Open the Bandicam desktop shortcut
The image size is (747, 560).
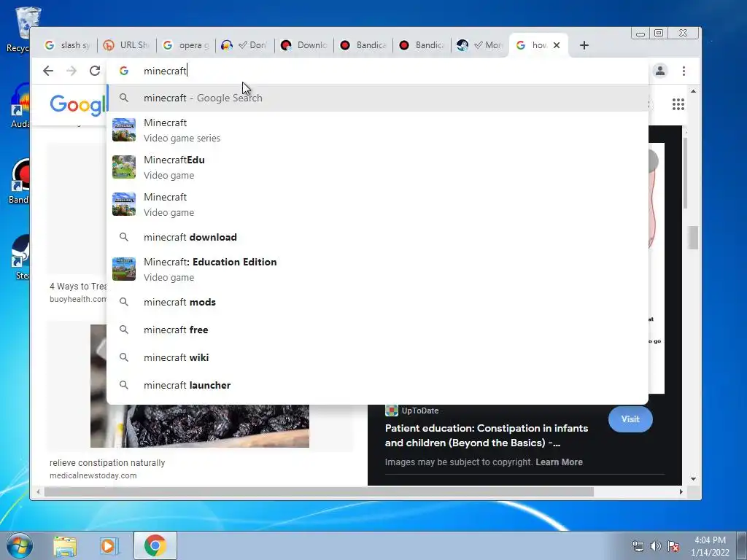[20, 181]
